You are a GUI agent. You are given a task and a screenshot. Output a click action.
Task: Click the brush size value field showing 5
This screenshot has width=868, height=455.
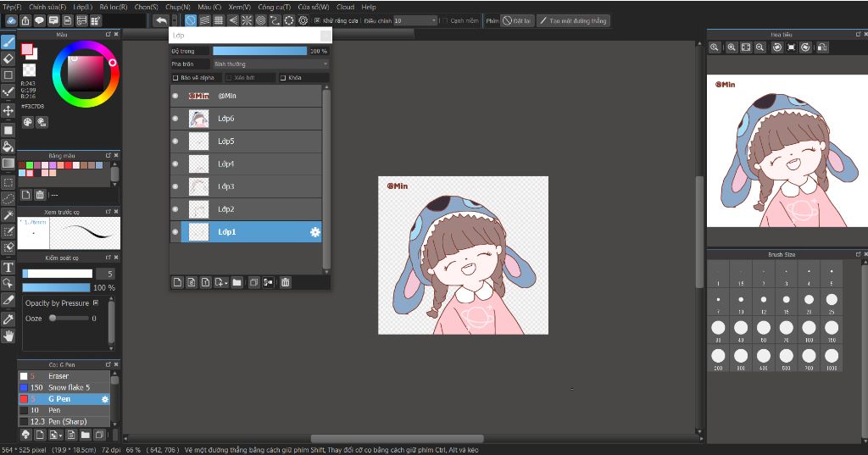(x=105, y=274)
